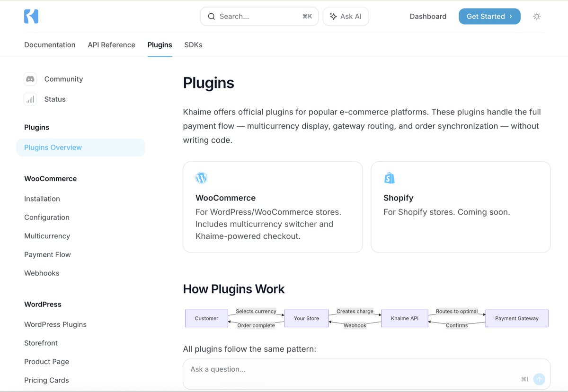Viewport: 568px width, 392px height.
Task: Click the Customer node in the diagram
Action: tap(206, 318)
